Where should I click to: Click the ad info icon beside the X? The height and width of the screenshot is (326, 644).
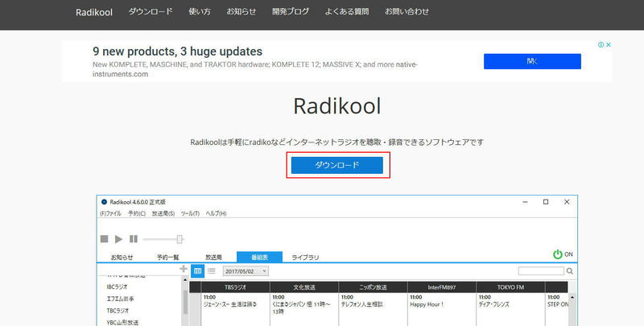[x=601, y=44]
